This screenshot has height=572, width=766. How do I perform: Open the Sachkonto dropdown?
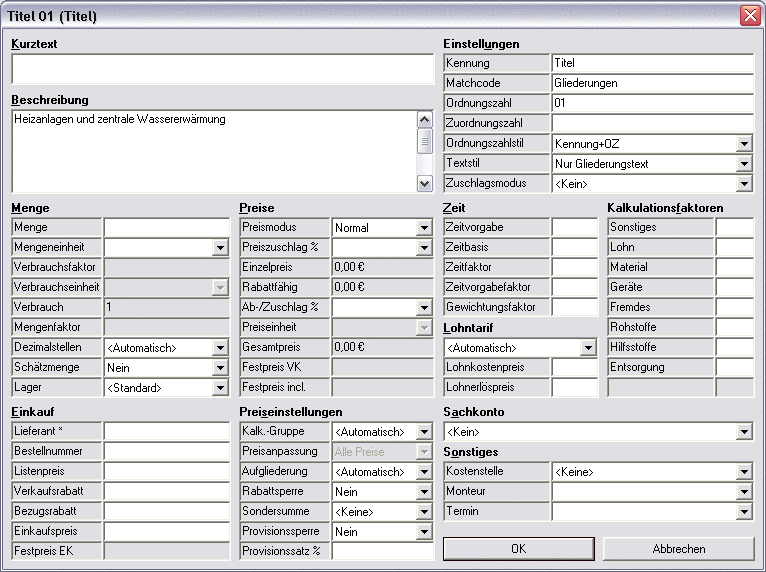click(744, 432)
